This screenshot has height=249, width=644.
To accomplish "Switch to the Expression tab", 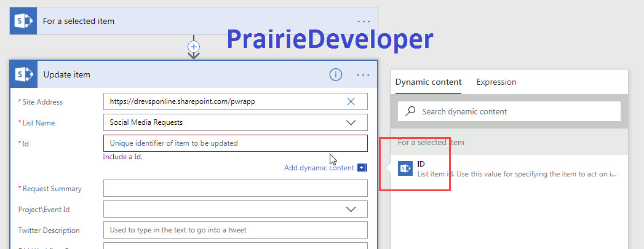I will pos(496,82).
